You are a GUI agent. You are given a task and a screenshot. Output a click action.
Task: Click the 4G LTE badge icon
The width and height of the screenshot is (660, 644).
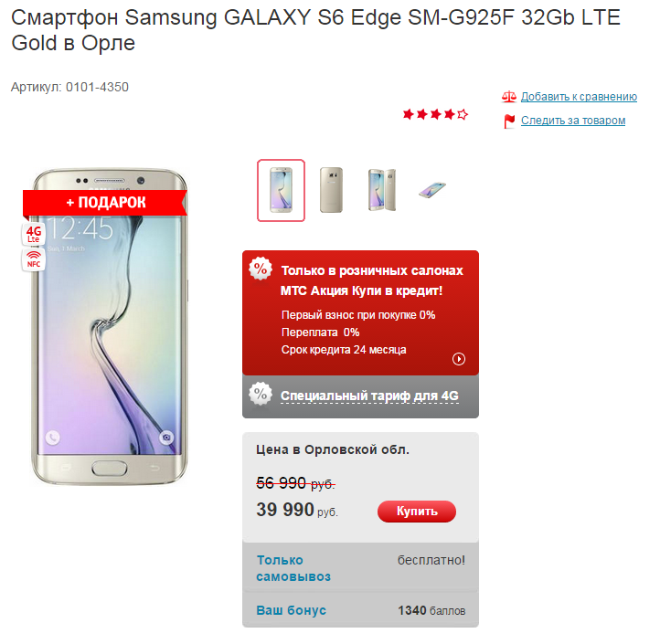click(34, 234)
